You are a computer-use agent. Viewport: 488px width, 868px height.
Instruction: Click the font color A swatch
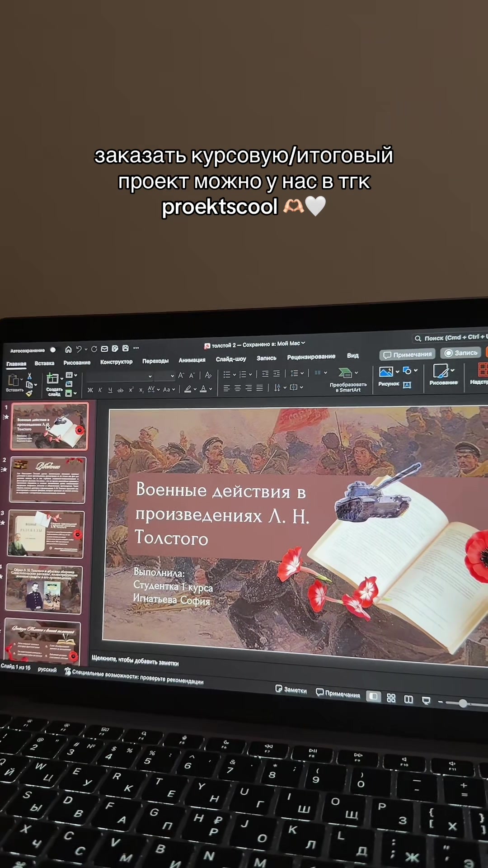pos(204,389)
